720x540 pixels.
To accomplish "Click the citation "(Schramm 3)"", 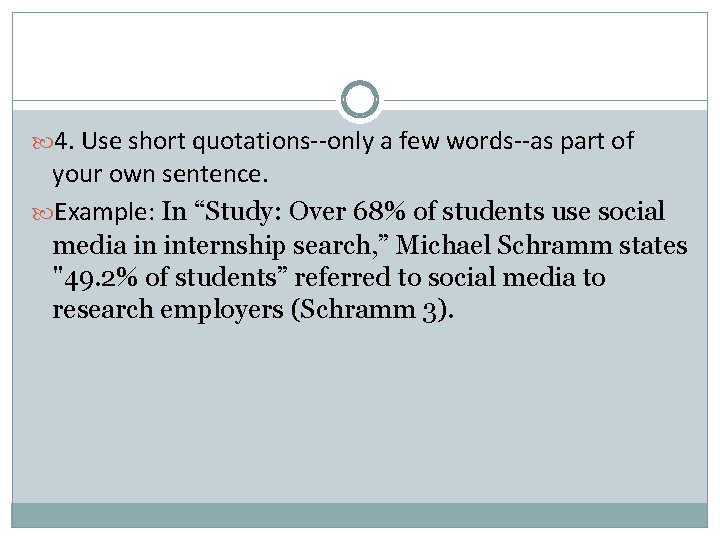I will [x=369, y=310].
